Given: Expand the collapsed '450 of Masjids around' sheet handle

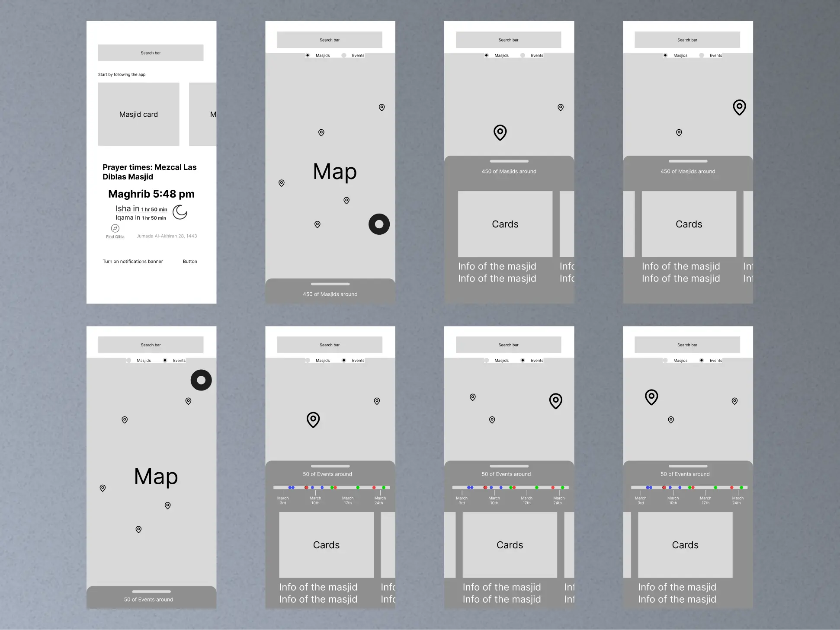Looking at the screenshot, I should (x=330, y=284).
